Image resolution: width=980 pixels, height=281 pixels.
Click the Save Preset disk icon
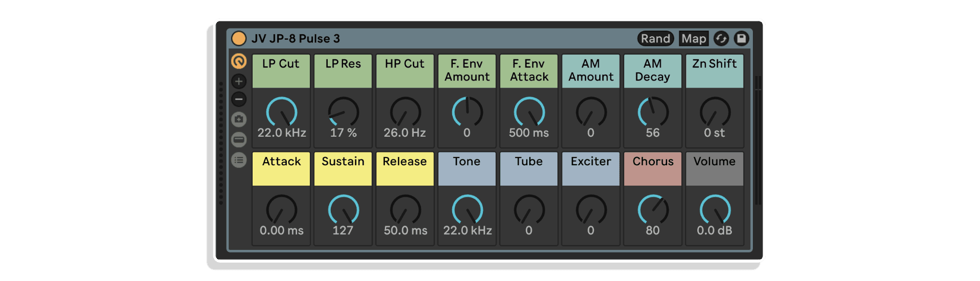[741, 39]
